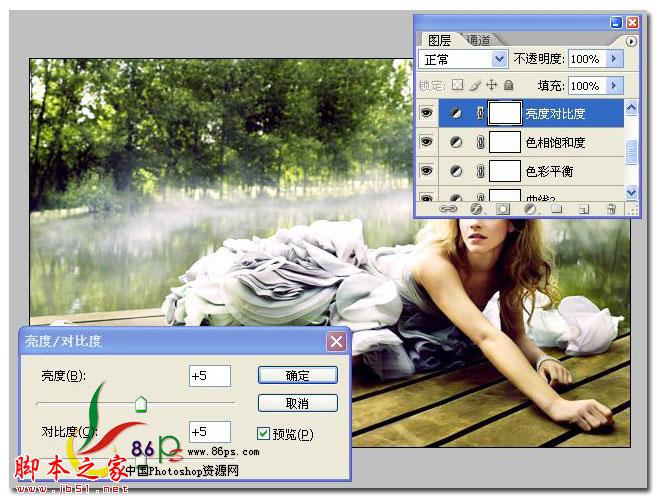Click the trash icon to delete the layer
Screen dimensions: 660x500
click(611, 209)
